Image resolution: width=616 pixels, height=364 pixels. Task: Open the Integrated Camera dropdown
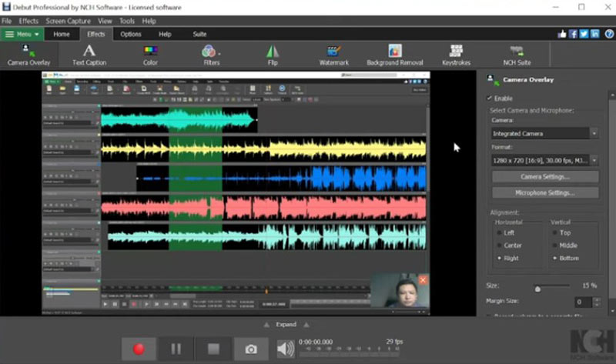point(544,133)
